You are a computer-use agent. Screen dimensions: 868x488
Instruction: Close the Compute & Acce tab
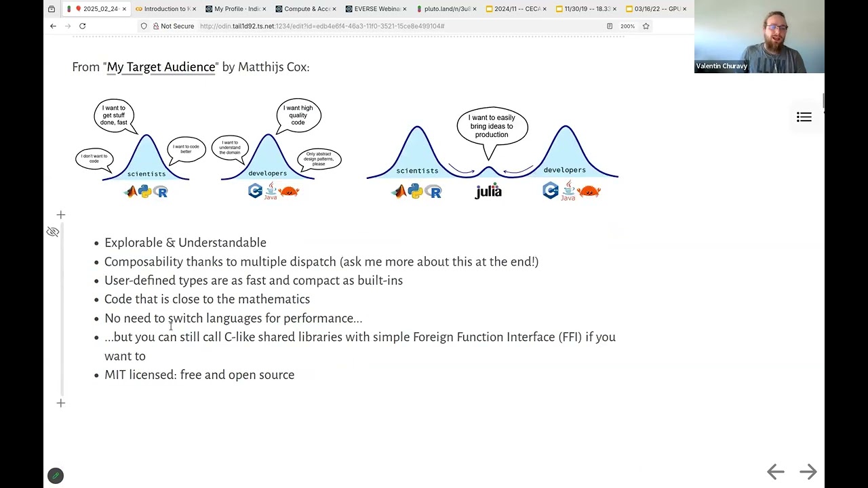click(334, 9)
